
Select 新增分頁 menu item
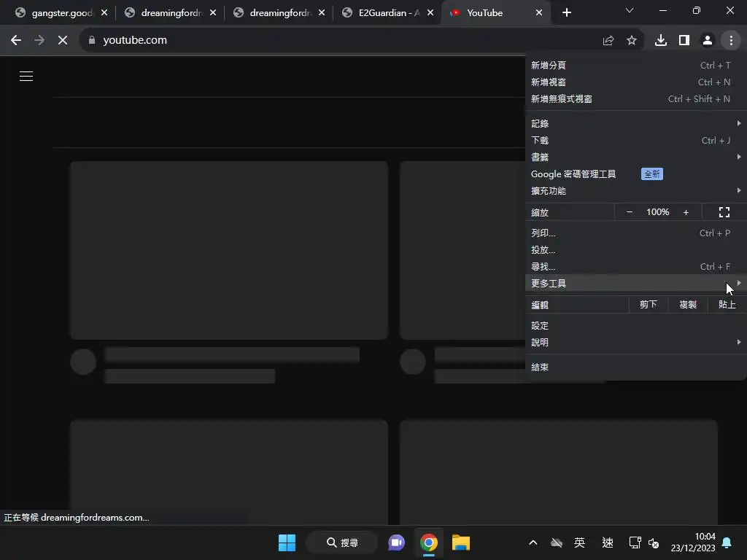click(635, 65)
